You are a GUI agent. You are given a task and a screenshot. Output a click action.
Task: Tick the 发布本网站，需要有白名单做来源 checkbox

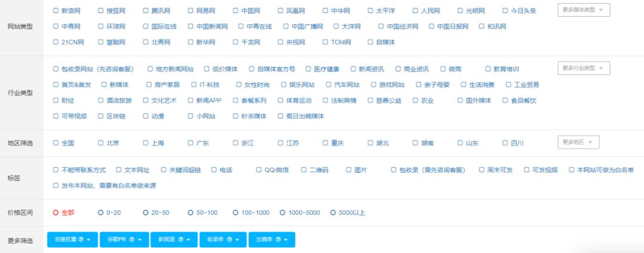56,185
